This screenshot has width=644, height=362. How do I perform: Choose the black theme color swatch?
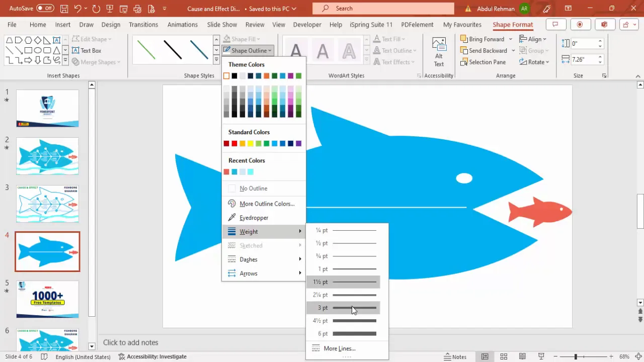pyautogui.click(x=234, y=75)
